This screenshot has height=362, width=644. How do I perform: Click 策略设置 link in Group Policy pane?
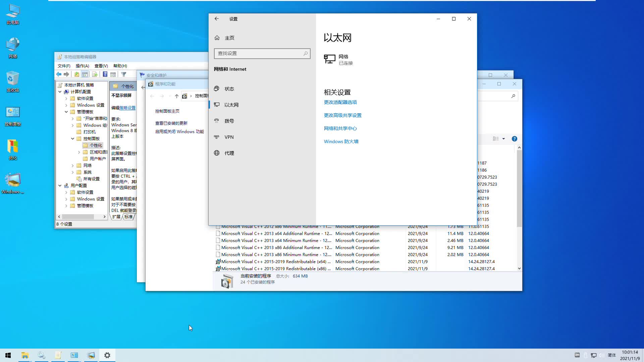[x=127, y=108]
